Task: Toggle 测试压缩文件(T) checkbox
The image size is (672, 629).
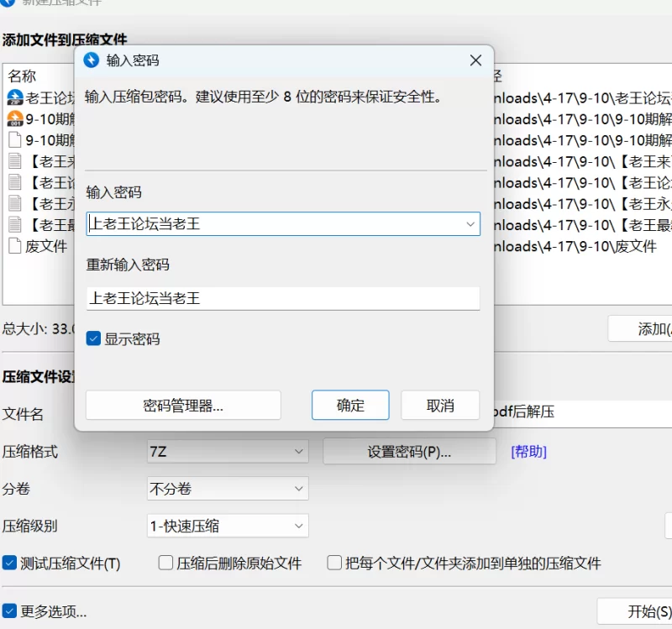Action: 9,563
